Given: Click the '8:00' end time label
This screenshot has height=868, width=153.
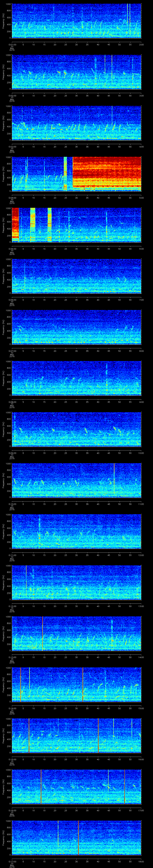Looking at the screenshot, I should pos(141,351).
